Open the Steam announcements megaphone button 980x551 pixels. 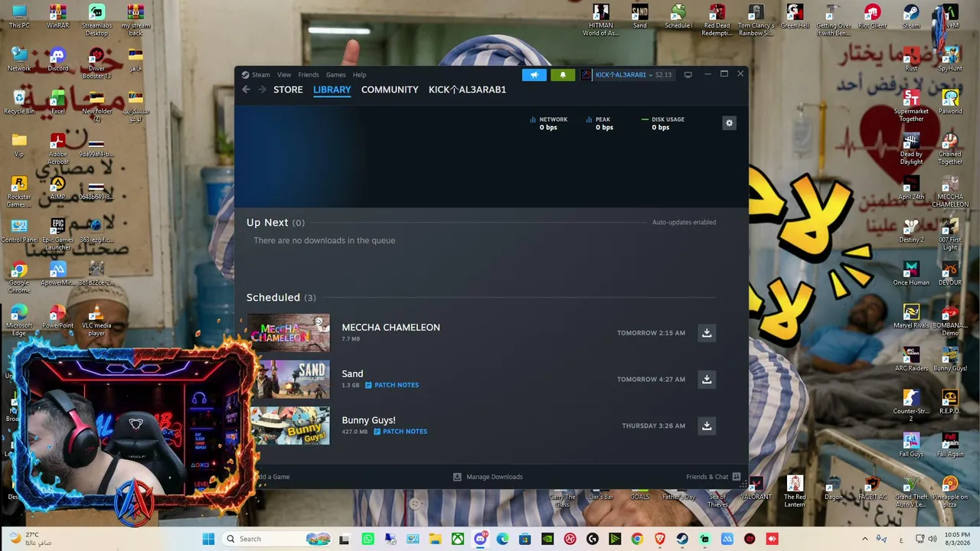(x=534, y=75)
